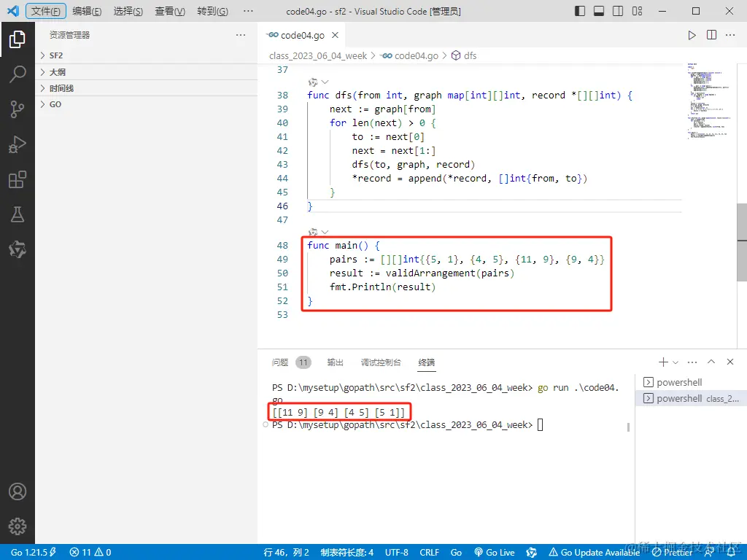Viewport: 747px width, 560px height.
Task: Change UTF-8 file encoding
Action: pyautogui.click(x=396, y=553)
